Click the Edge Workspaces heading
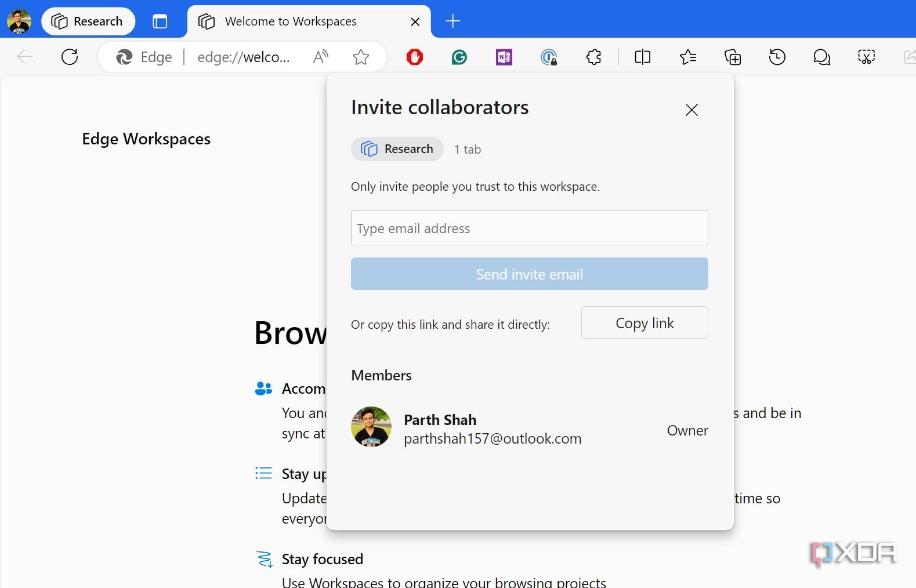Image resolution: width=916 pixels, height=588 pixels. [x=146, y=139]
